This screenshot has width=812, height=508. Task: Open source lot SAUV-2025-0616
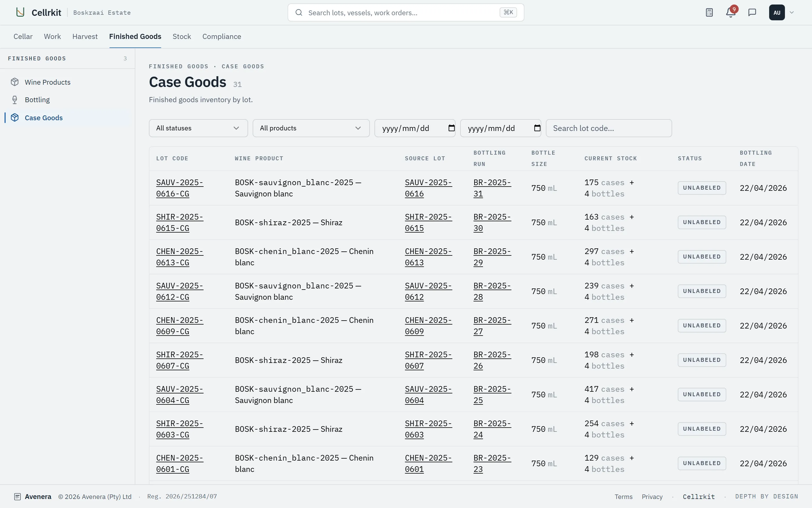pyautogui.click(x=428, y=188)
